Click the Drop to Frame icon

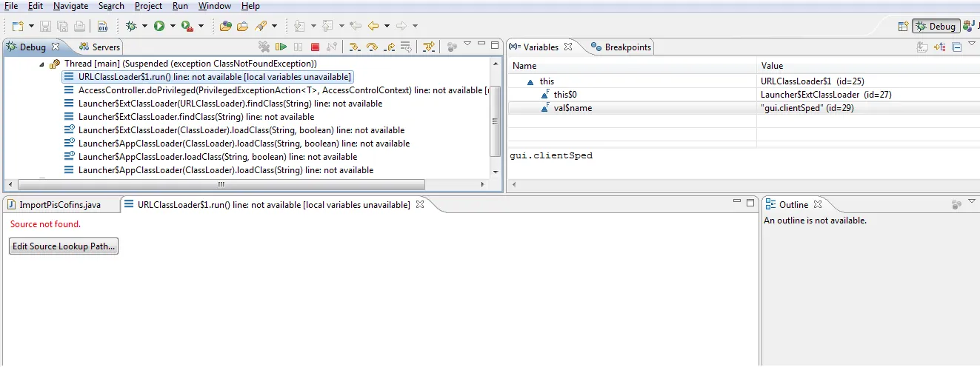405,47
